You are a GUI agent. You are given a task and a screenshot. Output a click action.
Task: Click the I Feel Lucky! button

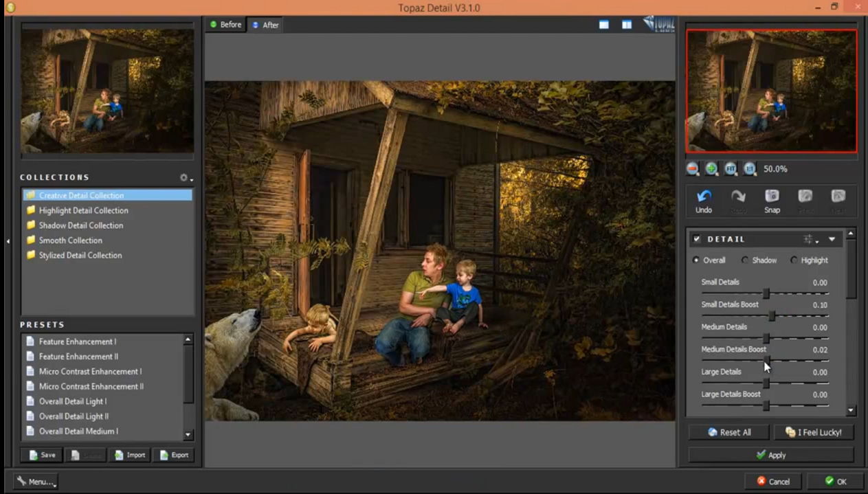[814, 432]
